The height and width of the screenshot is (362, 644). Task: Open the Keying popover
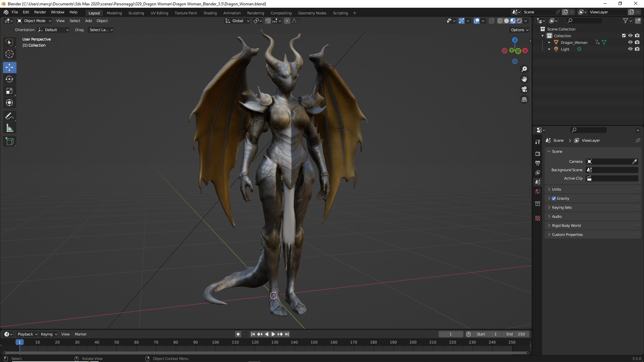pos(49,334)
